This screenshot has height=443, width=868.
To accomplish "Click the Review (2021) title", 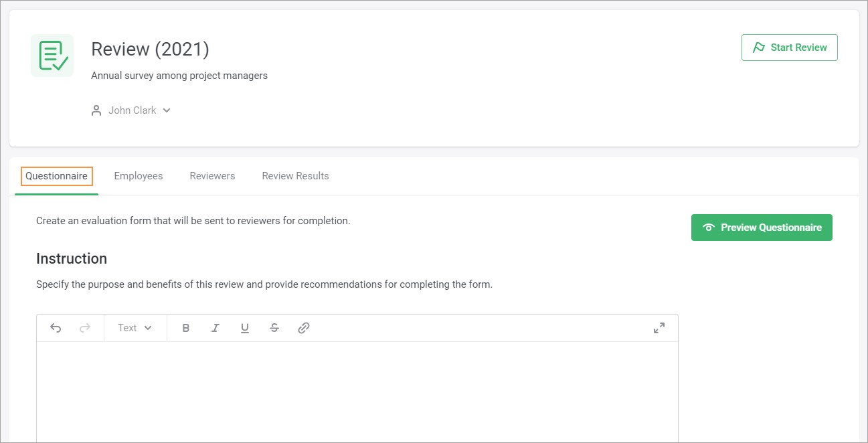I will coord(150,49).
